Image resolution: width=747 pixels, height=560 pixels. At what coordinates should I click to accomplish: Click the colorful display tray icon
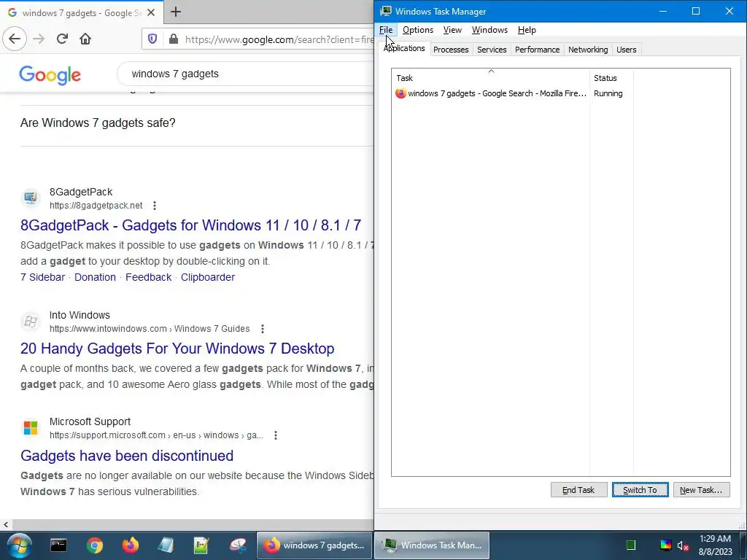[665, 545]
